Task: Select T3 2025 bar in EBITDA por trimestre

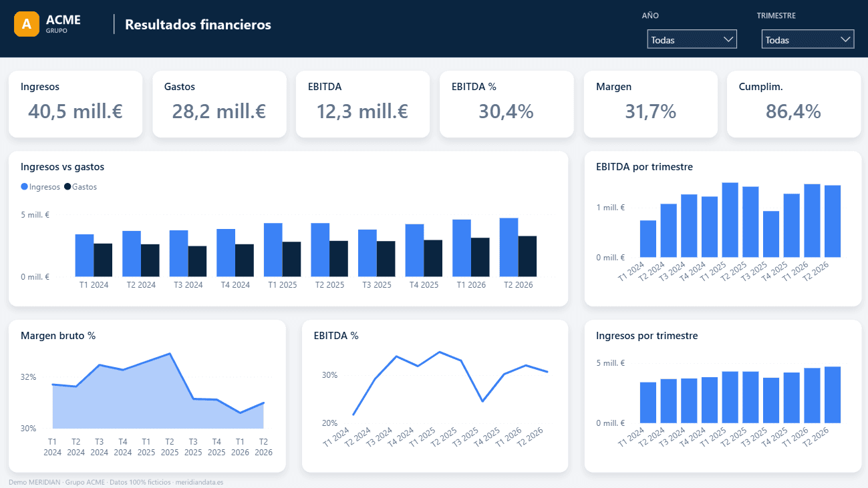Action: click(771, 234)
